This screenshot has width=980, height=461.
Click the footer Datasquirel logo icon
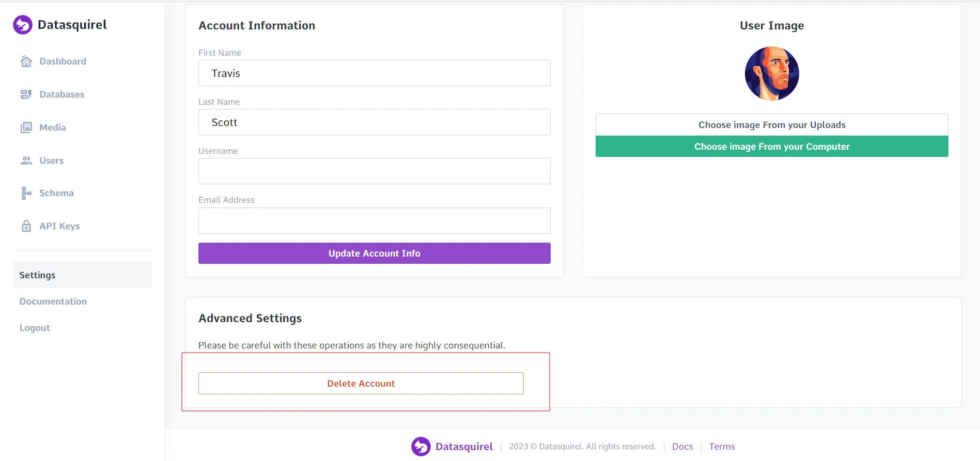click(x=421, y=447)
